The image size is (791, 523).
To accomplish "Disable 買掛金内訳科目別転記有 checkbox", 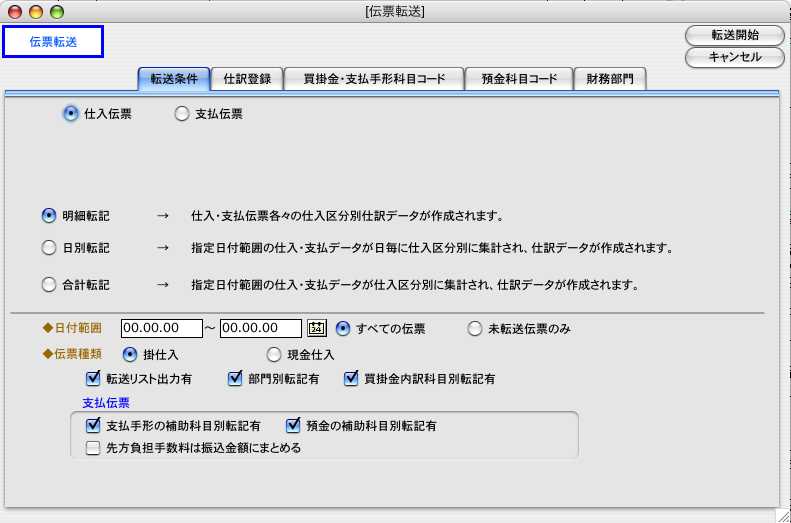I will (x=351, y=379).
